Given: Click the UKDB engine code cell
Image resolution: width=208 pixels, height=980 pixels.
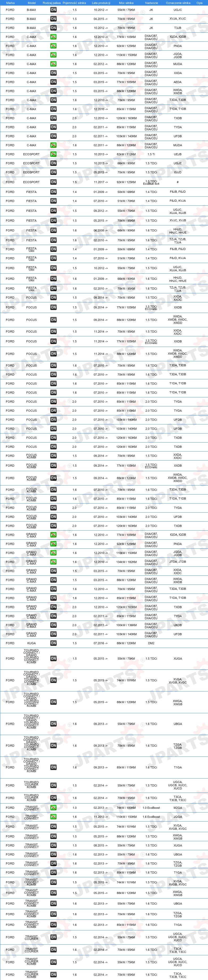Looking at the screenshot, I should (177, 625).
